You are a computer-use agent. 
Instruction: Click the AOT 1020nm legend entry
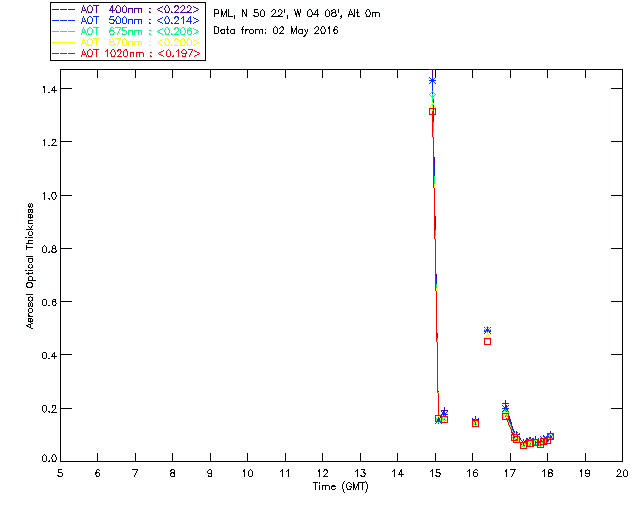coord(127,53)
